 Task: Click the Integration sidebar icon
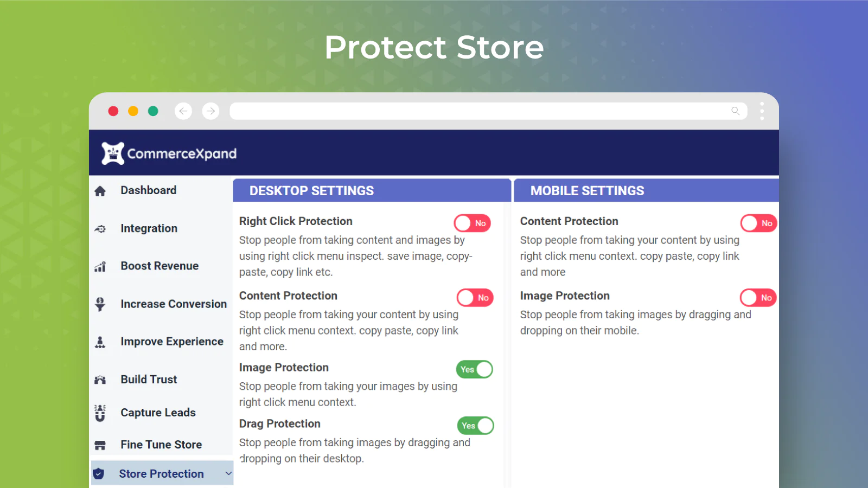(100, 229)
